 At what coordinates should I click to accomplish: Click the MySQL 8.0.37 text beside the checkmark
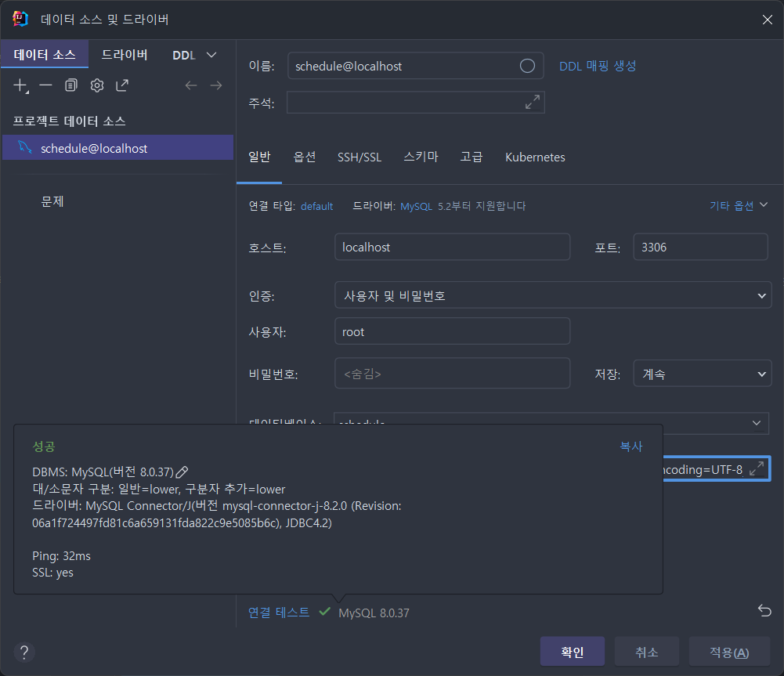(x=374, y=613)
